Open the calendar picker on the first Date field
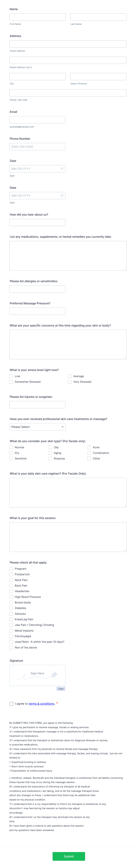 pos(62,168)
